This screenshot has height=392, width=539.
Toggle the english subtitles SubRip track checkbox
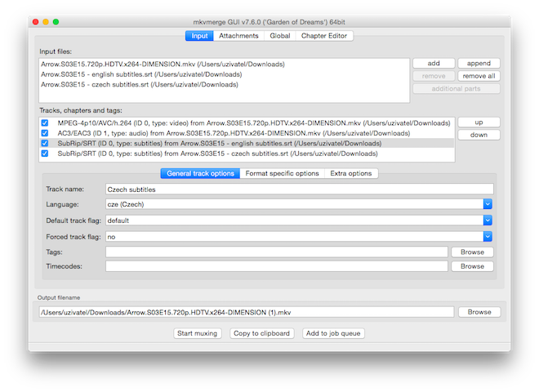click(x=45, y=143)
